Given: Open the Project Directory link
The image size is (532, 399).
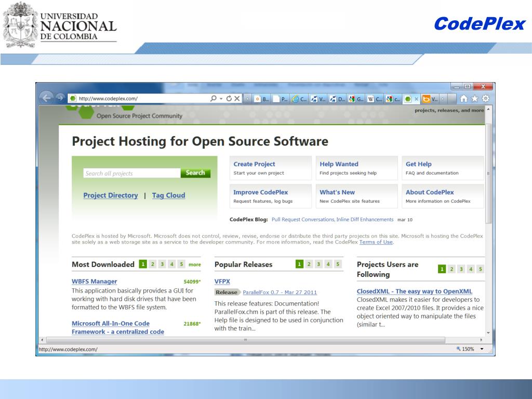Looking at the screenshot, I should (x=111, y=195).
